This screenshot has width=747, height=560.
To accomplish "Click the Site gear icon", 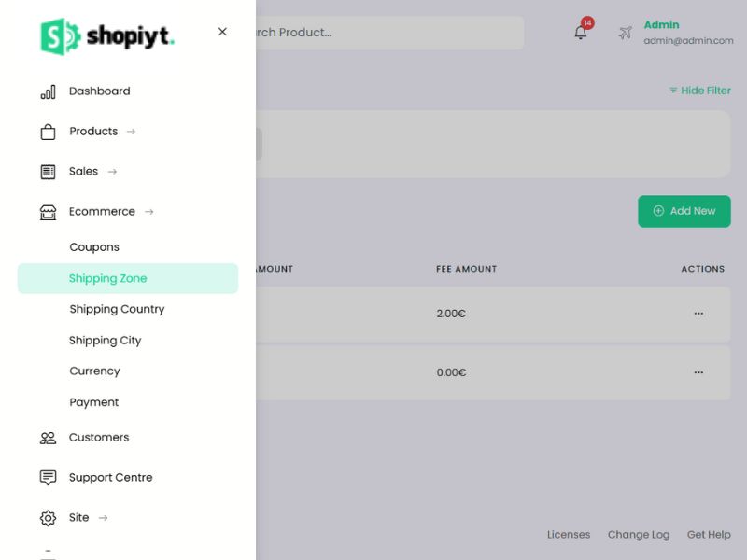I will pos(49,518).
